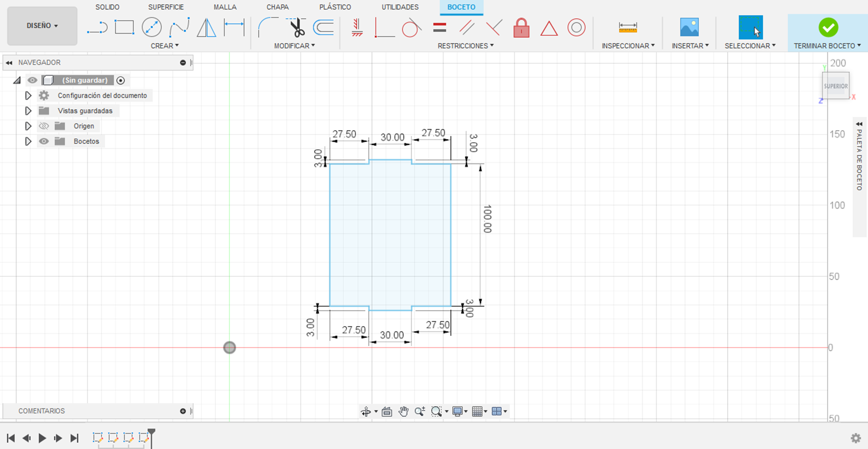Open the SELECCIONAR dropdown menu
The width and height of the screenshot is (868, 449).
click(x=750, y=46)
